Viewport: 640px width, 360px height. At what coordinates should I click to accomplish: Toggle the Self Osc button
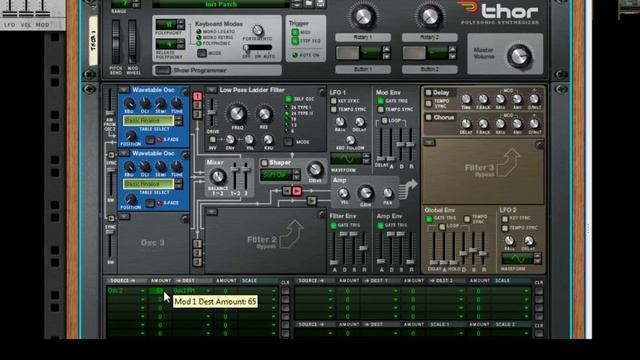click(x=289, y=99)
